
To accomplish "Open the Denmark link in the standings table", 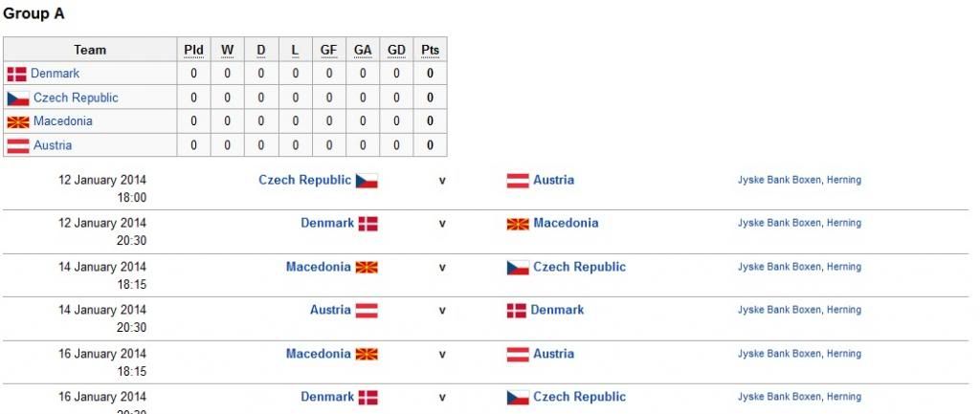I will click(56, 74).
